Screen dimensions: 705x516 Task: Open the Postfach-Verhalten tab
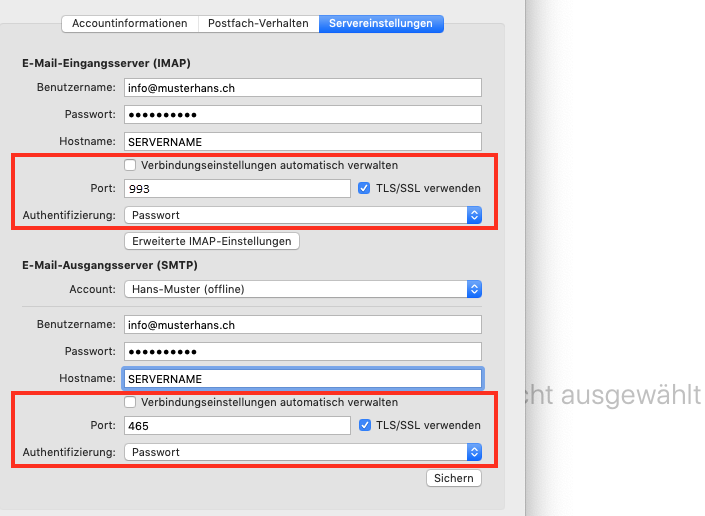pos(258,23)
